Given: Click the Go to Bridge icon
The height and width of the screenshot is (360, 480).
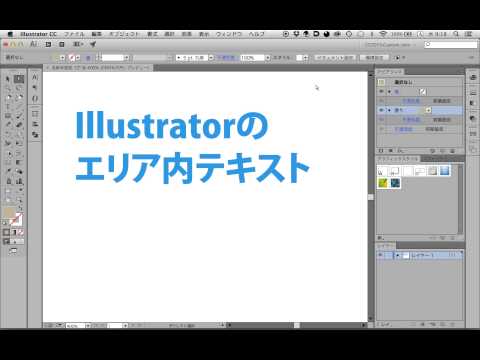Looking at the screenshot, I should click(x=48, y=44).
